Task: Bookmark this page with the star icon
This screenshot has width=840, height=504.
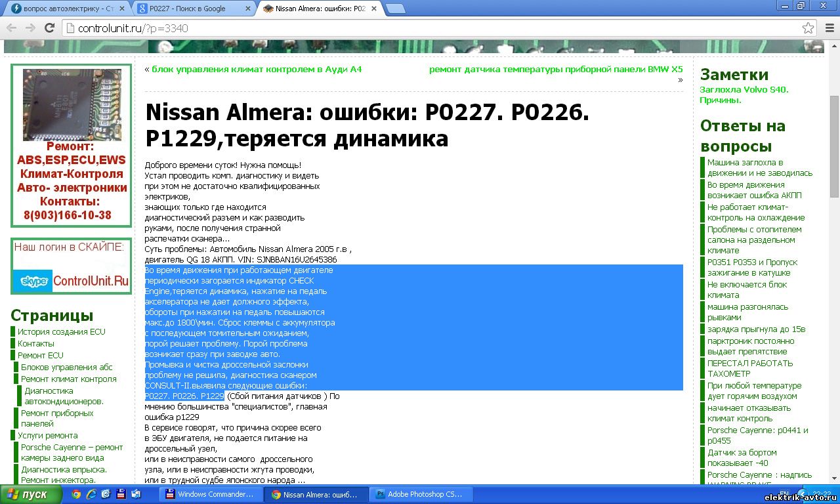Action: (808, 28)
